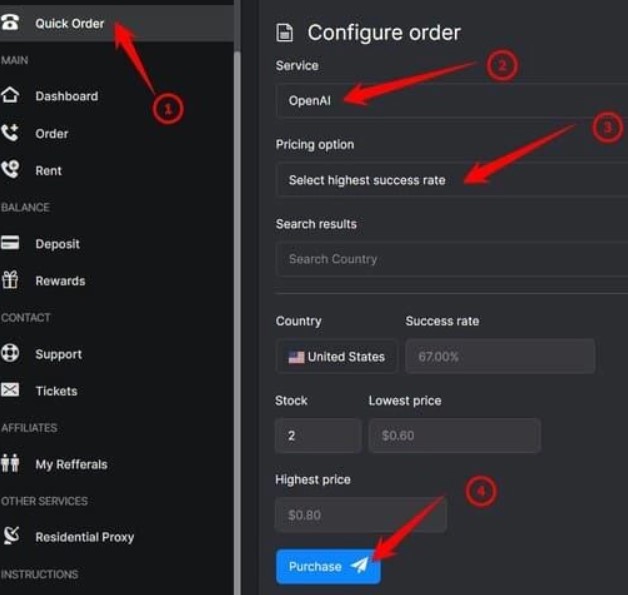Click the Residential Proxy satellite icon
This screenshot has height=595, width=628.
10,537
